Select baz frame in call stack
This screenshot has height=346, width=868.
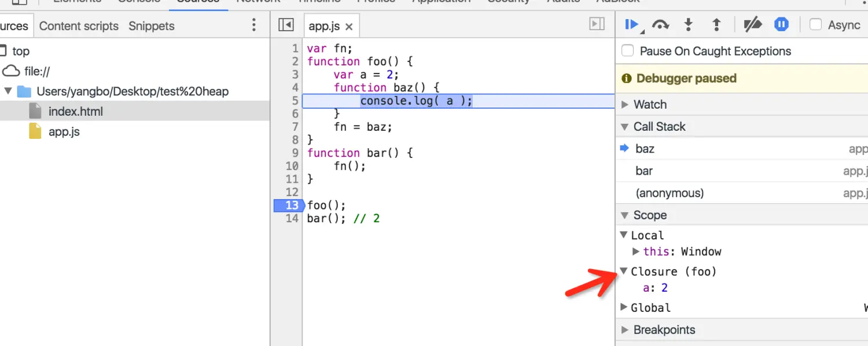pyautogui.click(x=742, y=149)
